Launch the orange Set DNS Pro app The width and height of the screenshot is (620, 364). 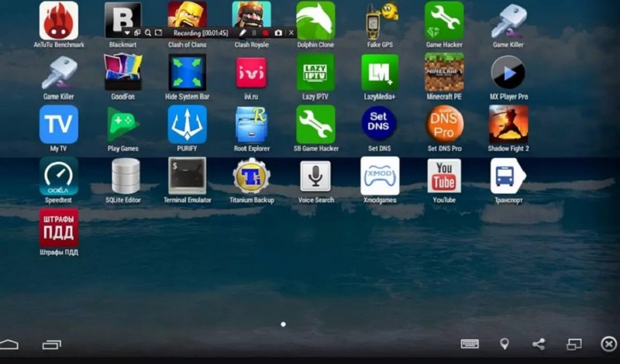(x=444, y=124)
